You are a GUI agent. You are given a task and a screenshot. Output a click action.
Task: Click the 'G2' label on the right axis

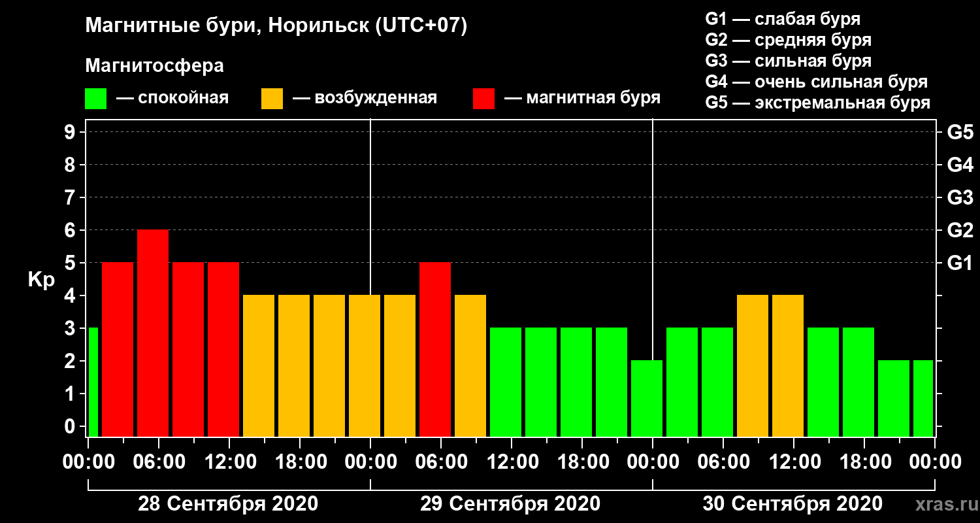pyautogui.click(x=960, y=230)
